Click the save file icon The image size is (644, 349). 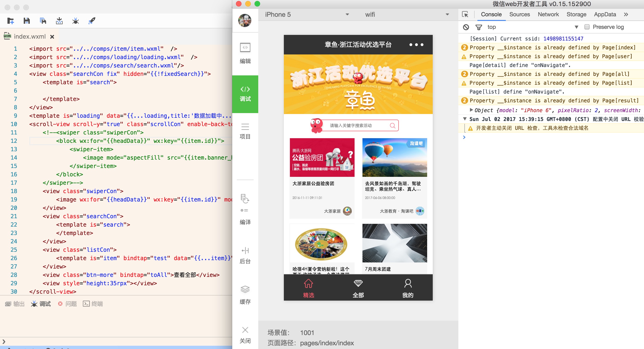(x=27, y=21)
